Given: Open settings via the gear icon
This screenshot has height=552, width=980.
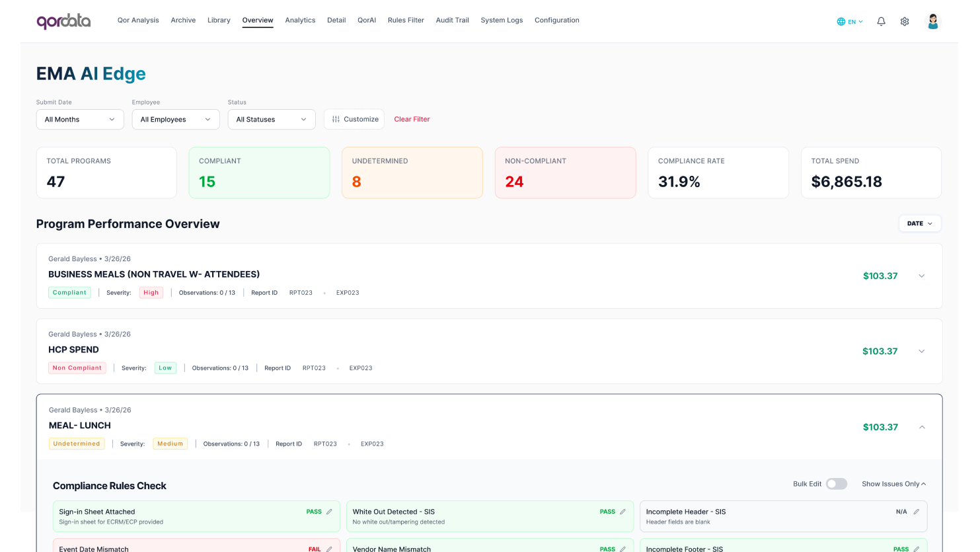Looking at the screenshot, I should [x=905, y=21].
